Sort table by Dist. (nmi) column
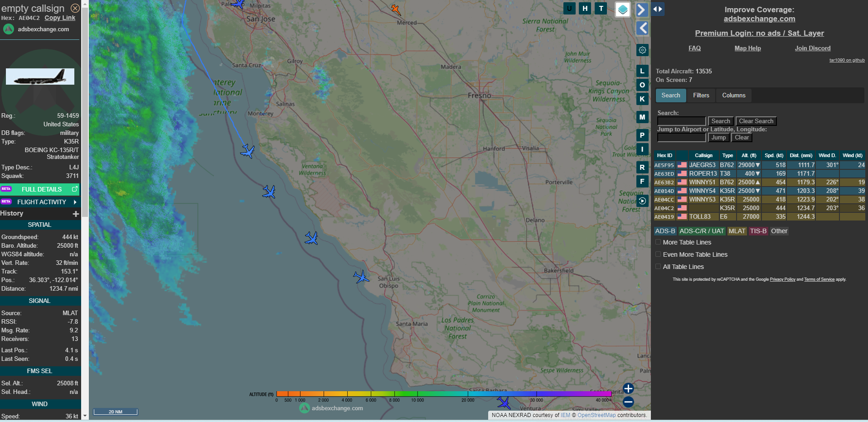Image resolution: width=868 pixels, height=422 pixels. (x=801, y=155)
